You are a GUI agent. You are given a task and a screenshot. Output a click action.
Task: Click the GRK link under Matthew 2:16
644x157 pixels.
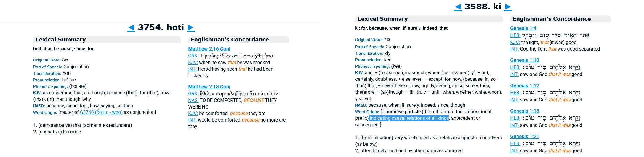click(x=193, y=56)
